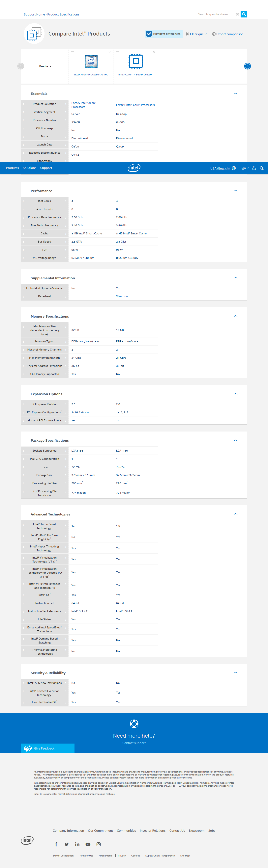Screen dimensions: 268x868
Task: Open Intel Instagram page icon
Action: [x=98, y=844]
